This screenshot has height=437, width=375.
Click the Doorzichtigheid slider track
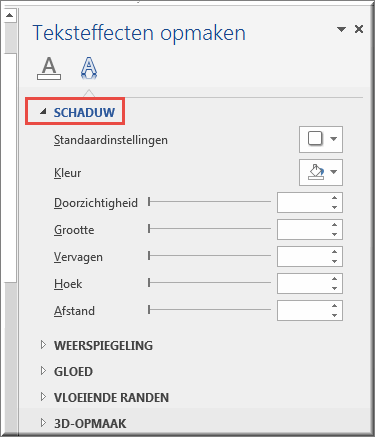pyautogui.click(x=210, y=202)
